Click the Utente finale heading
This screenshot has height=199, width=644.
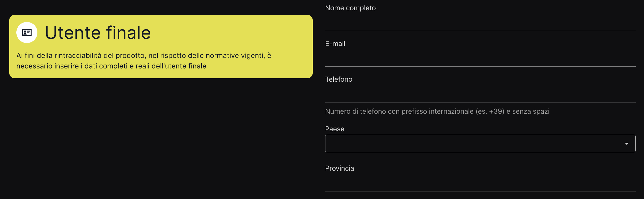tap(98, 33)
